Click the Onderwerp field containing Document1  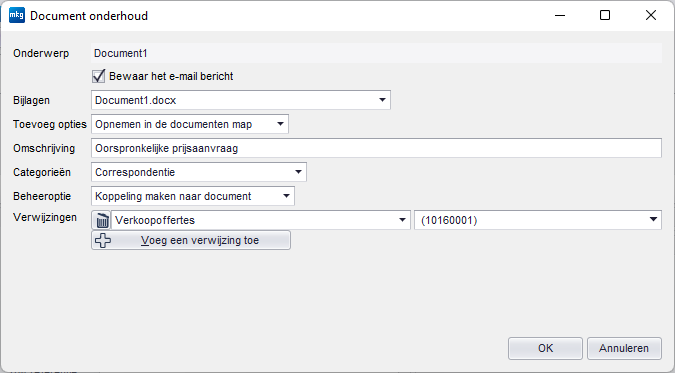pos(376,53)
